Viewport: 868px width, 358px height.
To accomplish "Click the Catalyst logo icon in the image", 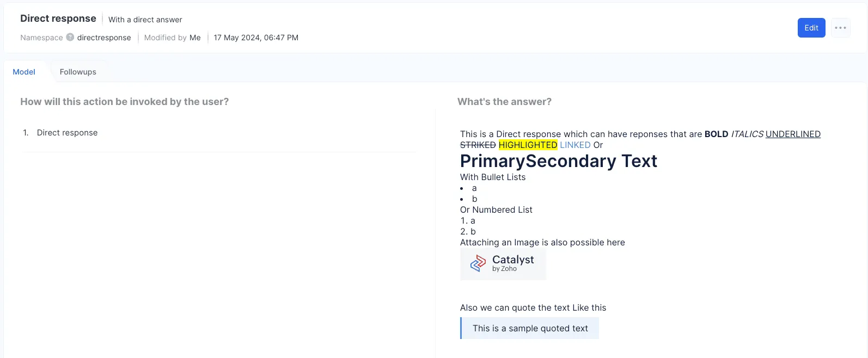I will pyautogui.click(x=478, y=263).
